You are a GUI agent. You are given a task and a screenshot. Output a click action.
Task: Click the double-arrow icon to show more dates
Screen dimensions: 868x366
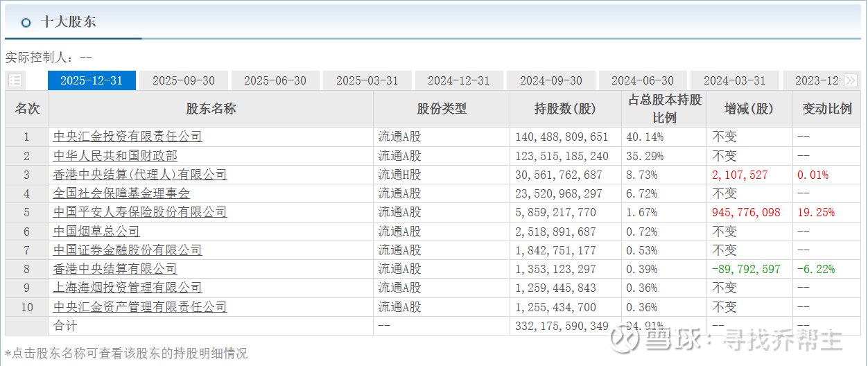pos(851,80)
